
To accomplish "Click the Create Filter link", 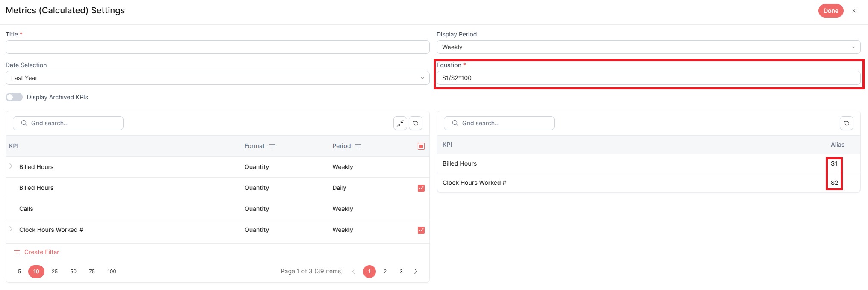I will pos(37,252).
